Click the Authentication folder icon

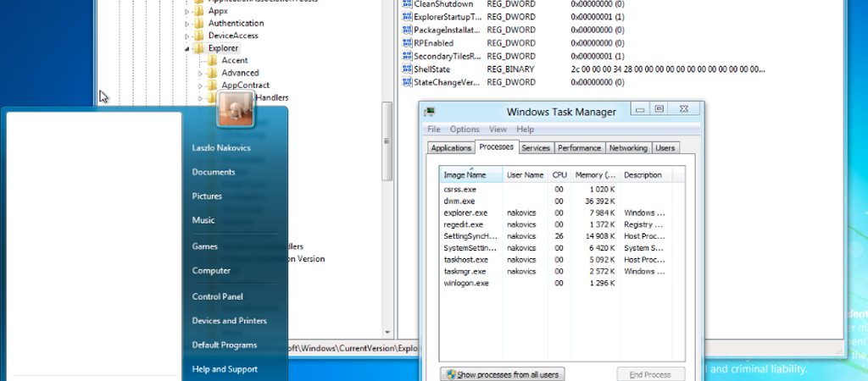tap(199, 23)
